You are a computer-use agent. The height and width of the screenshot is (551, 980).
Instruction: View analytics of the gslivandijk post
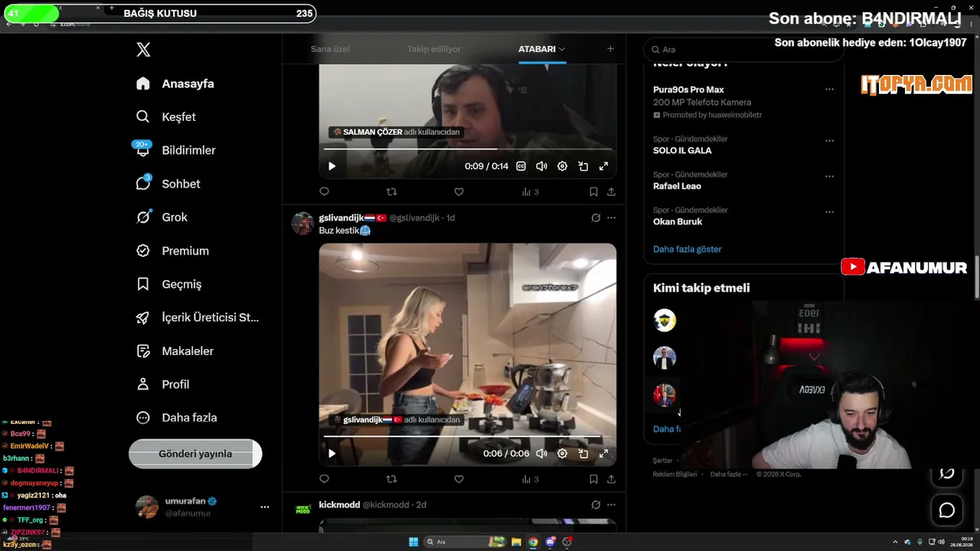click(x=531, y=479)
